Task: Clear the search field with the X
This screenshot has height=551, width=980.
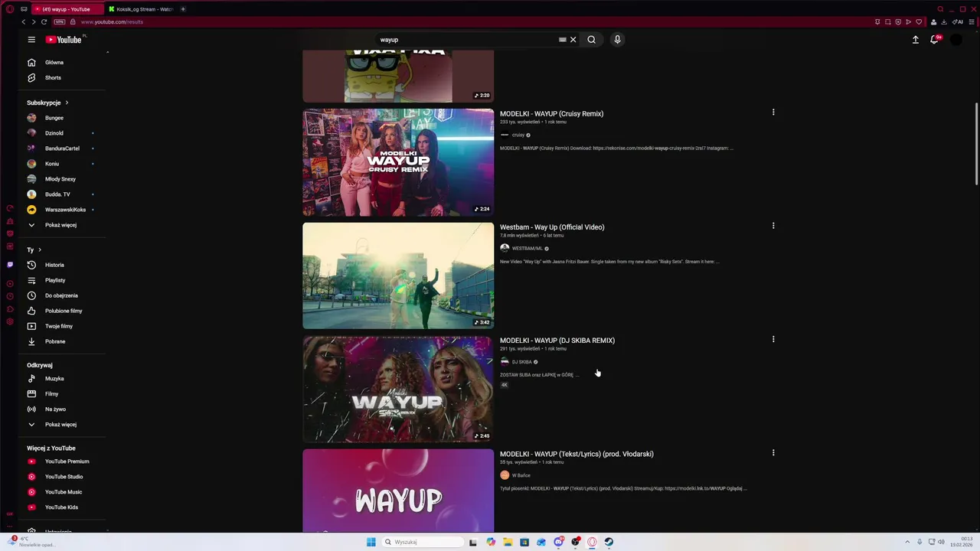Action: pyautogui.click(x=573, y=40)
